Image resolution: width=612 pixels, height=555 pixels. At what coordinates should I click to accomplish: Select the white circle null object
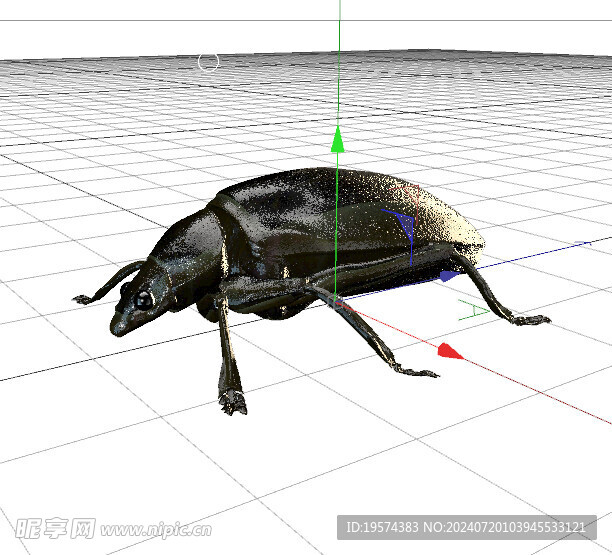click(x=208, y=62)
